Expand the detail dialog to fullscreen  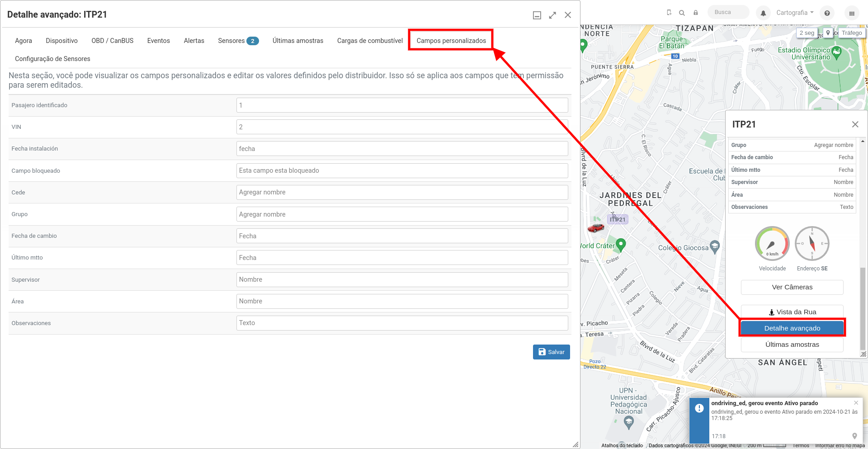click(x=552, y=15)
